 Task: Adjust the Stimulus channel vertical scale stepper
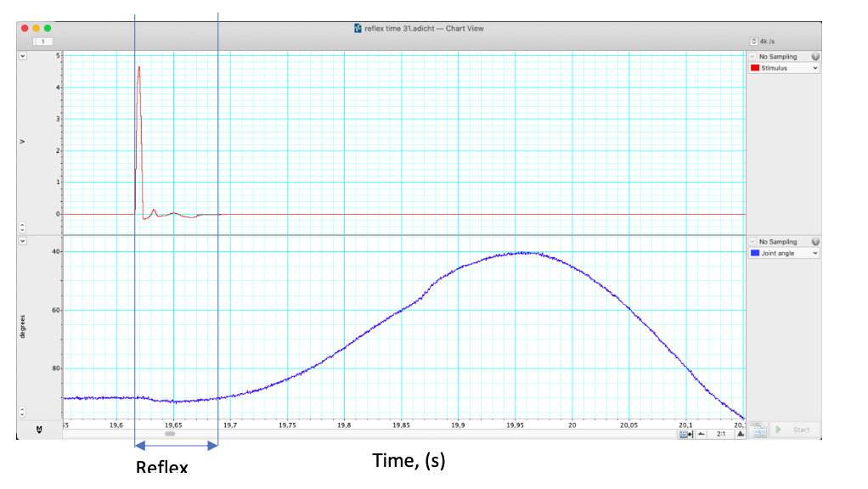point(22,228)
